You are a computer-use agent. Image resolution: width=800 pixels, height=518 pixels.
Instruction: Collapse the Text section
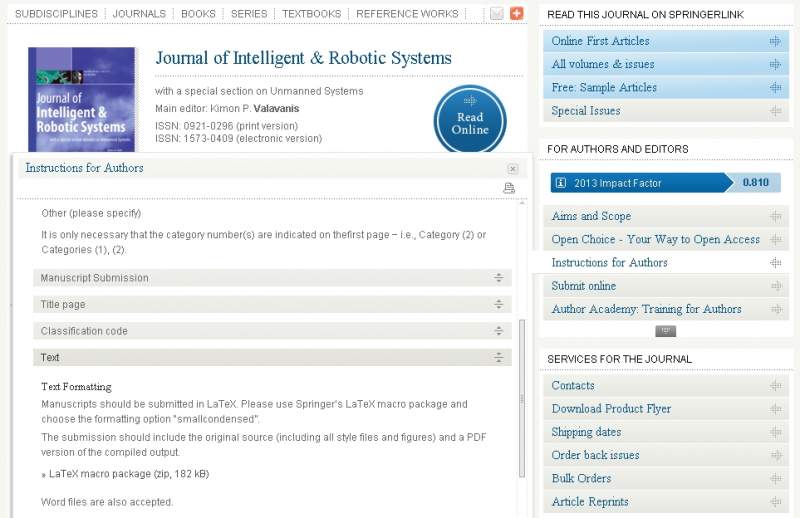point(272,357)
